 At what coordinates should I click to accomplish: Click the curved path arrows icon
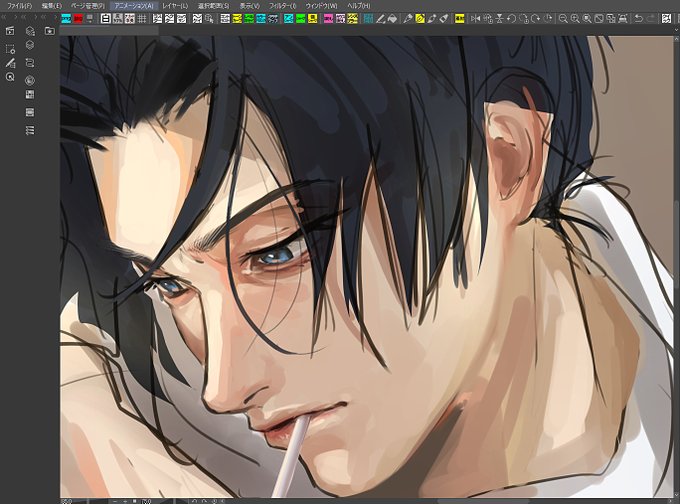pyautogui.click(x=30, y=63)
